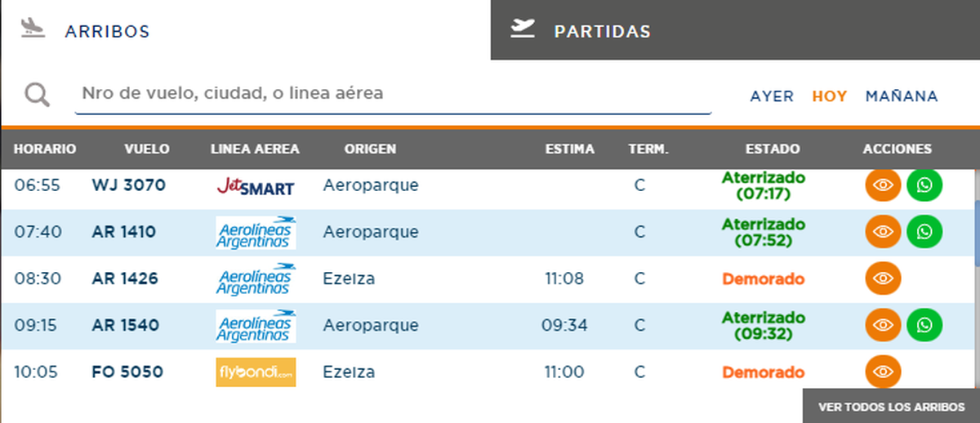Click the HORARIO column header
The height and width of the screenshot is (423, 980).
tap(45, 149)
